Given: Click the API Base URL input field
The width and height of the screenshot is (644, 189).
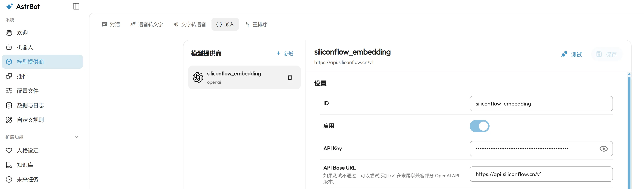Looking at the screenshot, I should [541, 174].
